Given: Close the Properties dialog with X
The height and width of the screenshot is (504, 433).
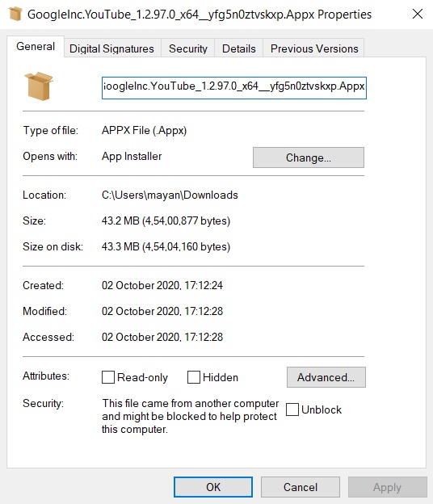Looking at the screenshot, I should click(x=418, y=14).
